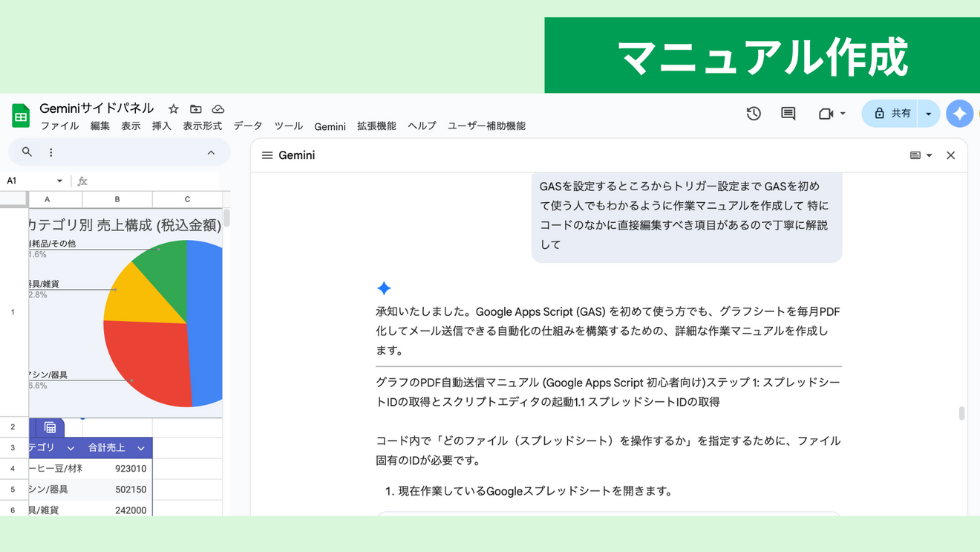The image size is (980, 552).
Task: Open the comments icon
Action: tap(788, 114)
